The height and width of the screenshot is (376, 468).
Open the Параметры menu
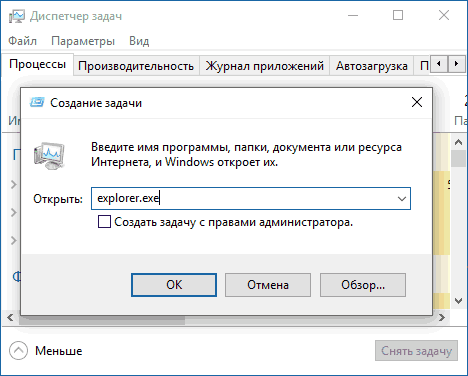(x=83, y=41)
